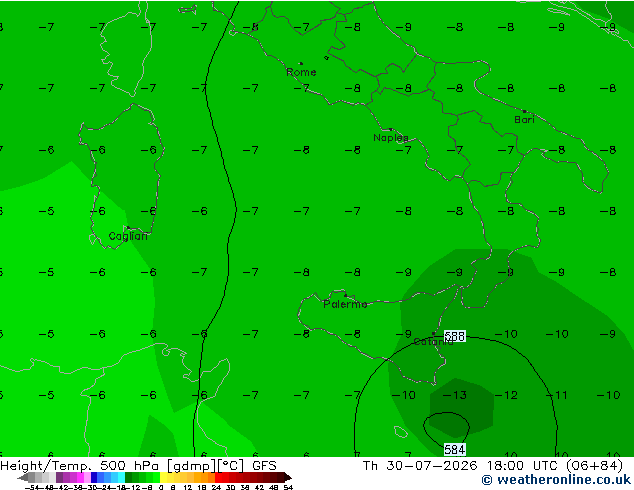
Task: Click the grey left arrow of color scale
Action: pyautogui.click(x=23, y=477)
